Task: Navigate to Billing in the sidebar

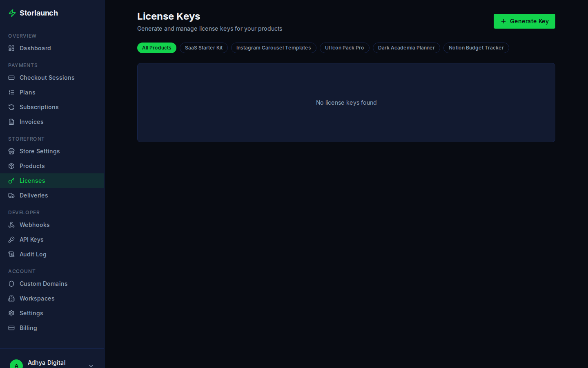Action: click(x=28, y=328)
